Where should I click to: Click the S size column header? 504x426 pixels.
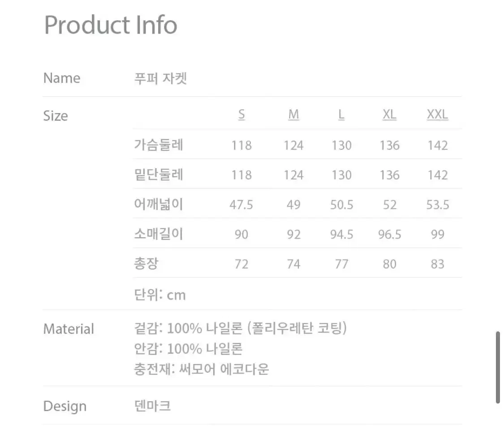(241, 115)
